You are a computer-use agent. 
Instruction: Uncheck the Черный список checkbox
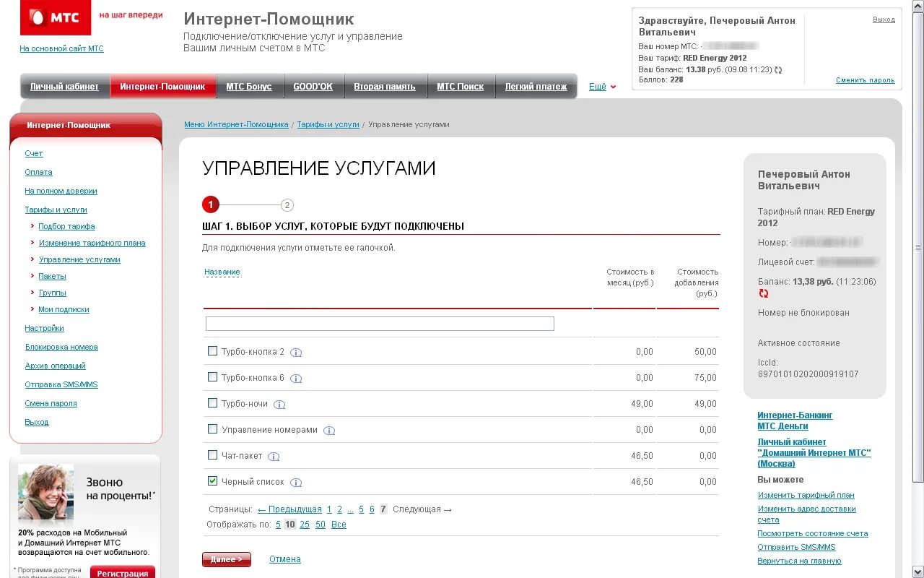212,481
